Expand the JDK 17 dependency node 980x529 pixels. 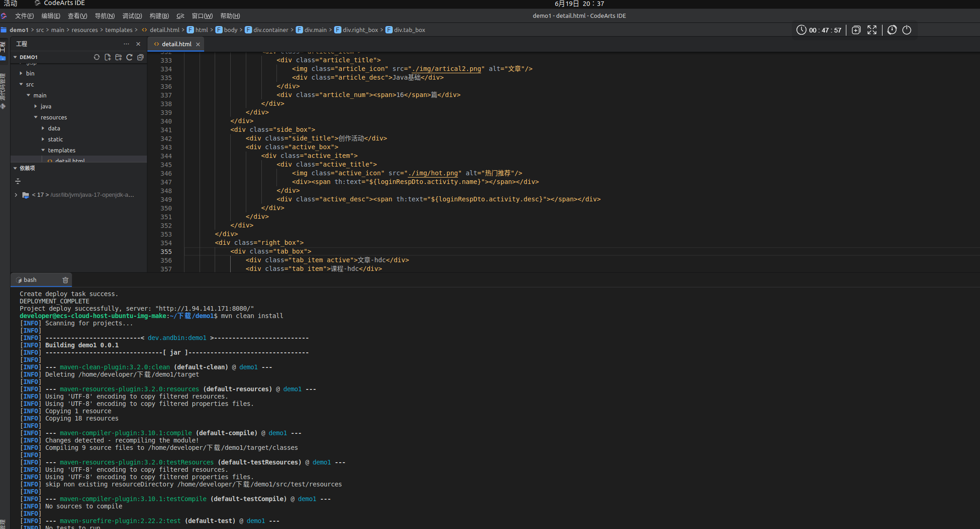tap(16, 195)
